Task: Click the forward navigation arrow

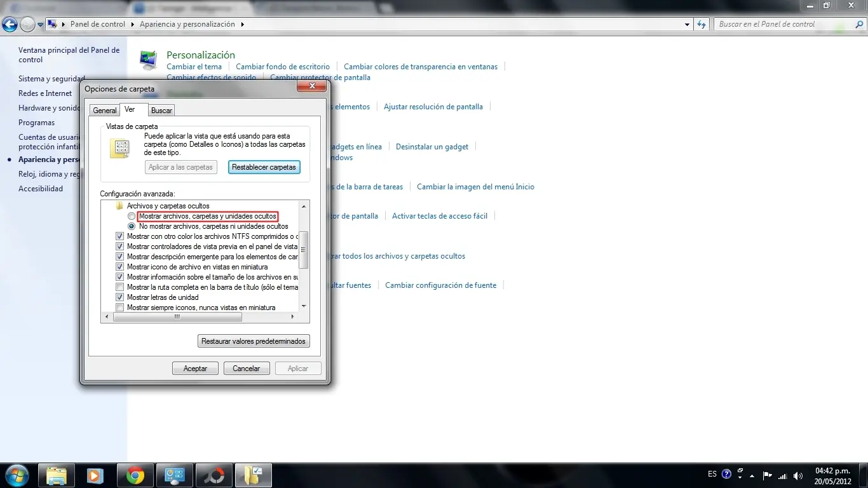Action: 27,25
